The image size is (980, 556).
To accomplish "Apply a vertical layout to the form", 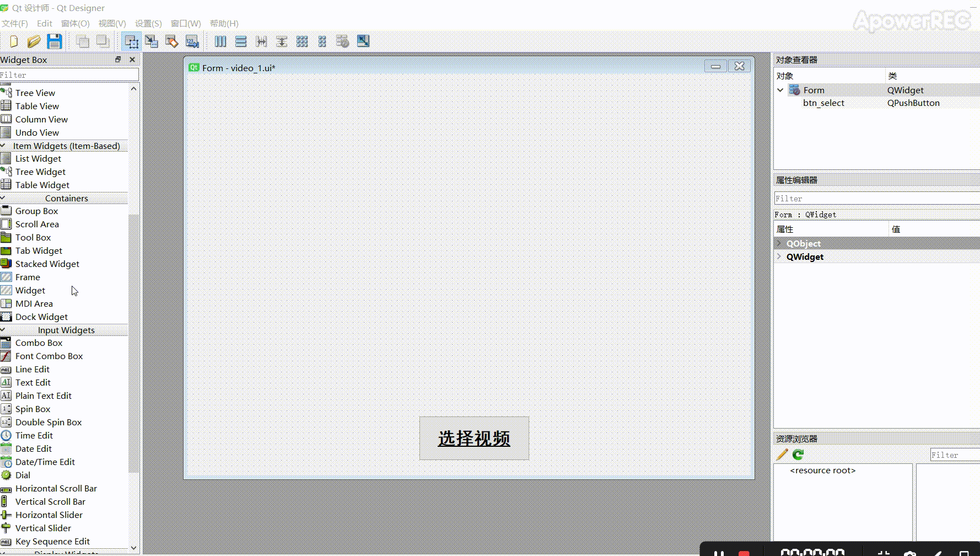I will (x=241, y=41).
